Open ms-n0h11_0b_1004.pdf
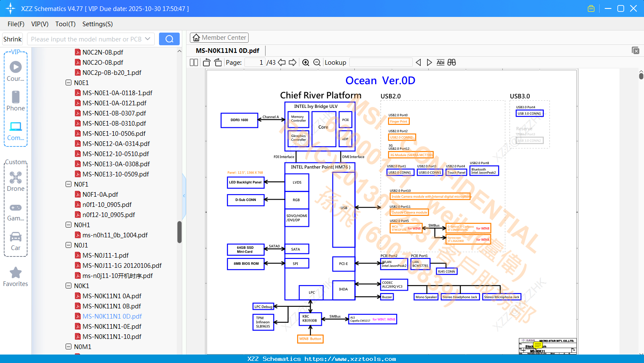Viewport: 644px width, 363px height. 115,235
